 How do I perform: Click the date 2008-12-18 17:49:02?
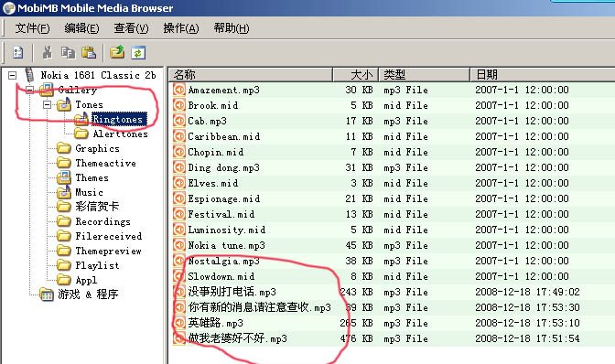click(527, 292)
